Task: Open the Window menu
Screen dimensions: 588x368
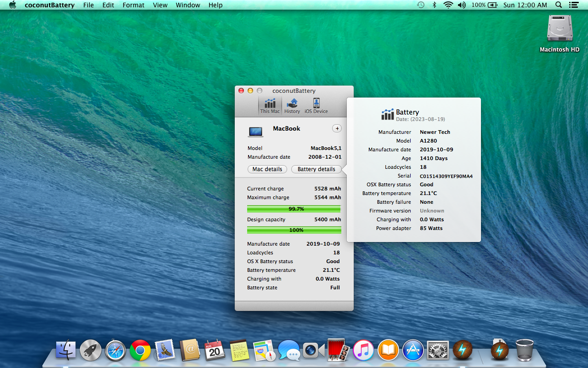Action: tap(188, 5)
